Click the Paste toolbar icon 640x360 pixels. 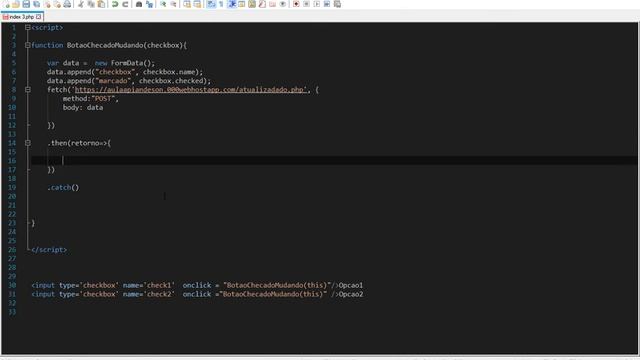101,4
